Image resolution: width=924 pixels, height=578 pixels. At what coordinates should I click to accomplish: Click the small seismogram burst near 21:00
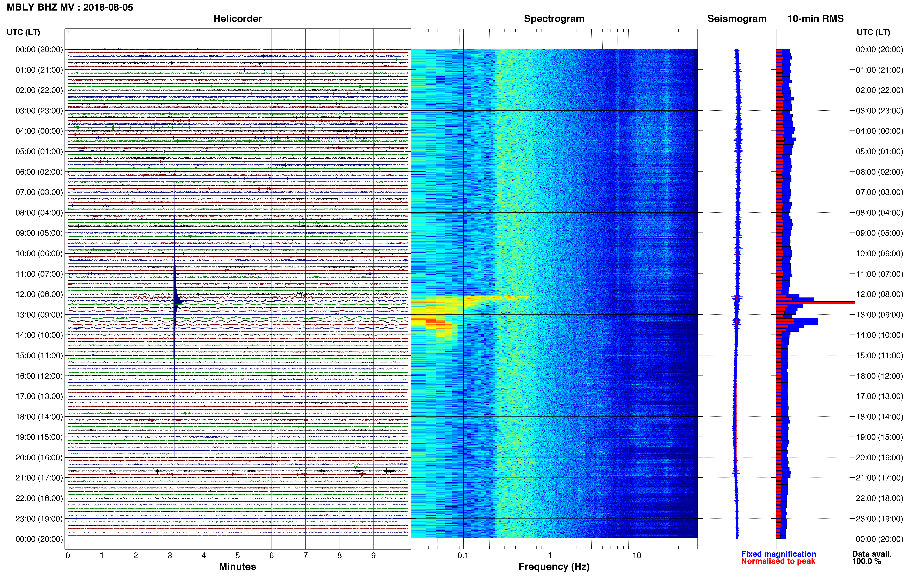click(x=736, y=474)
